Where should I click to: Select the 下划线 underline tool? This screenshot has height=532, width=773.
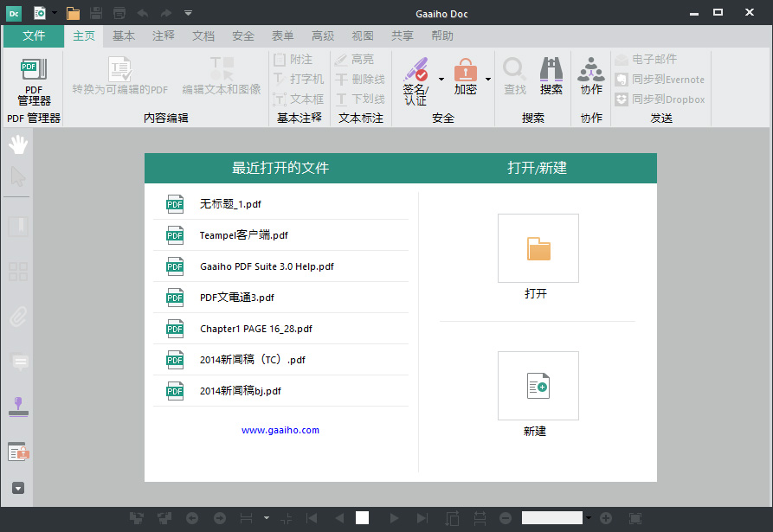point(359,99)
